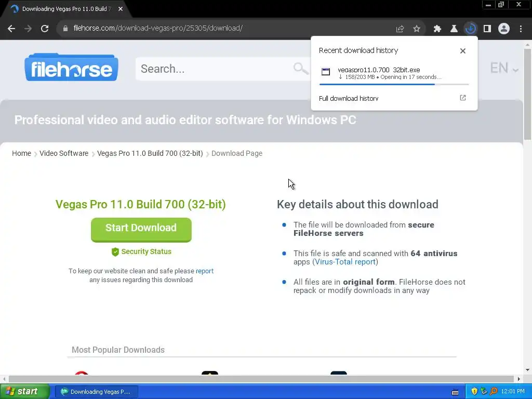The height and width of the screenshot is (399, 532).
Task: Open the side panel icon
Action: pos(487,29)
